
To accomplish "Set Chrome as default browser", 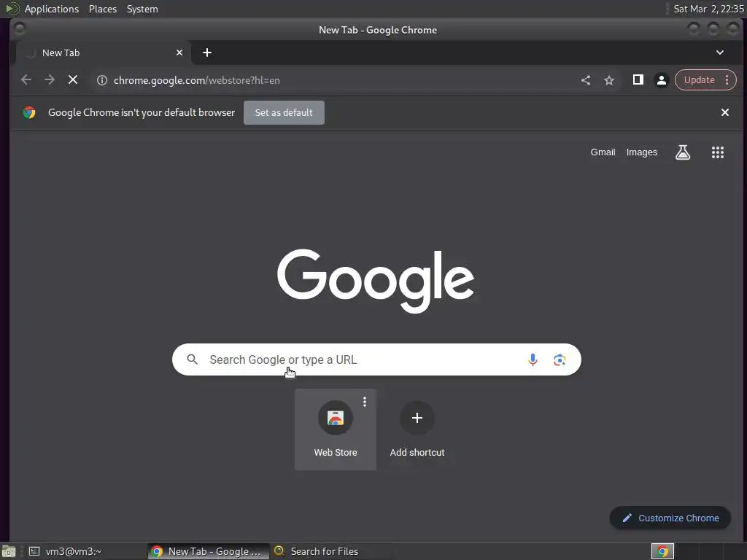I will point(284,113).
